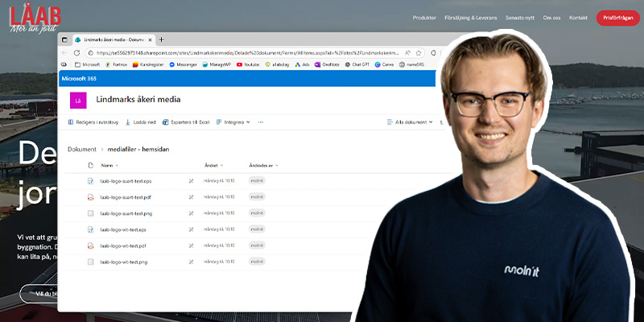The height and width of the screenshot is (322, 644).
Task: Open the ManageWP bookmark
Action: click(x=217, y=64)
